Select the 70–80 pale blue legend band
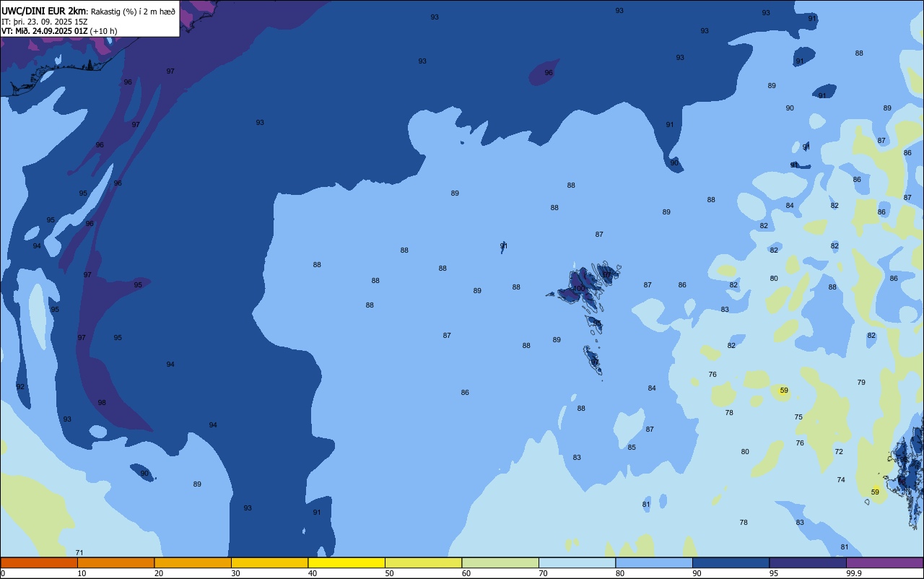Image resolution: width=924 pixels, height=579 pixels. pyautogui.click(x=577, y=562)
